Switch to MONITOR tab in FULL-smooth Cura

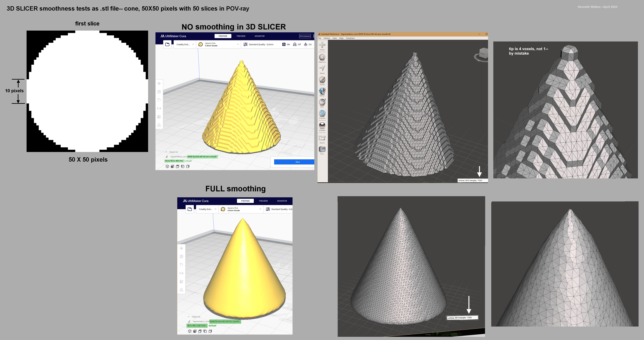coord(282,201)
